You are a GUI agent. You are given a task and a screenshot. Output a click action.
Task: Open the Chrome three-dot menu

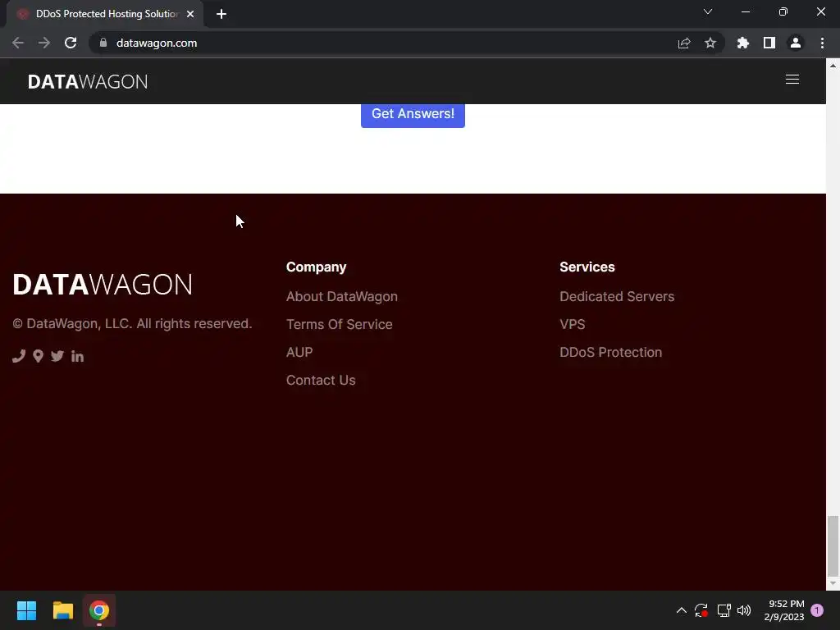tap(822, 43)
